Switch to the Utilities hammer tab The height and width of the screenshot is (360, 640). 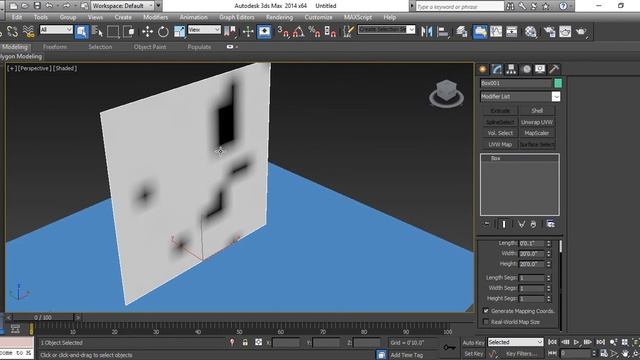coord(554,69)
